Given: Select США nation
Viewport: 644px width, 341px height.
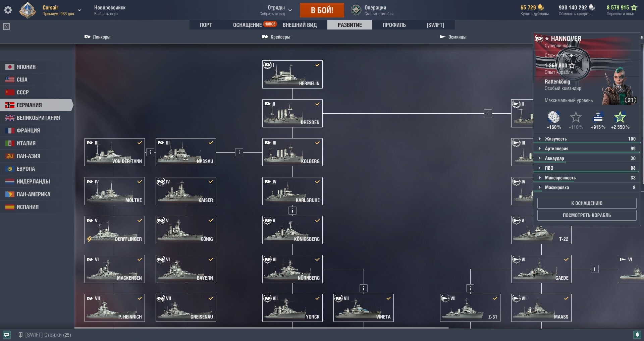Looking at the screenshot, I should [x=37, y=79].
